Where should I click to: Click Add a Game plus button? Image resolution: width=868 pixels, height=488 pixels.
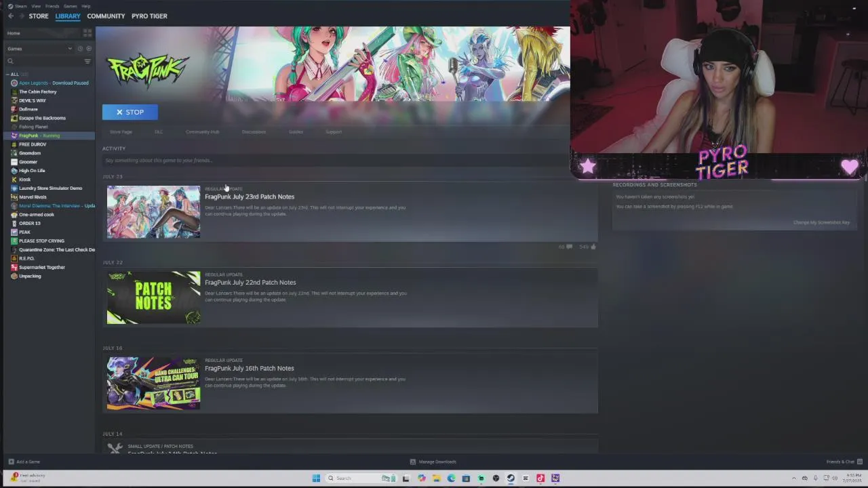(11, 462)
